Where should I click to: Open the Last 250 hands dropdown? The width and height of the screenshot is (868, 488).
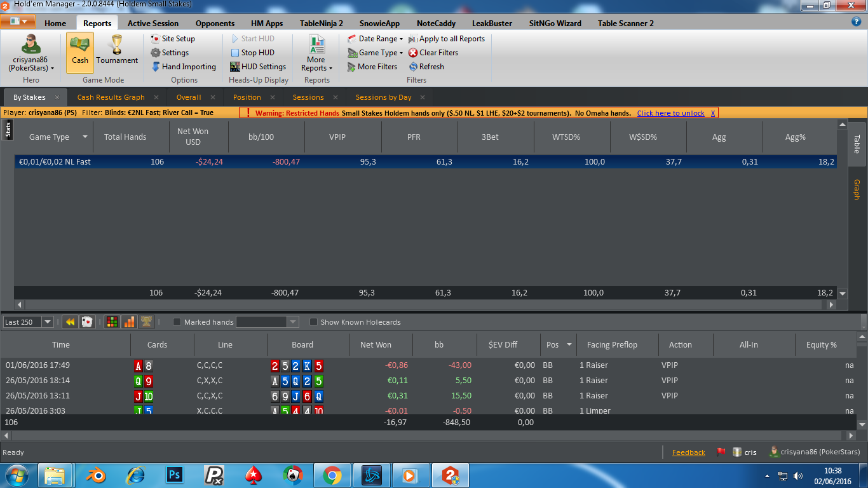point(47,322)
